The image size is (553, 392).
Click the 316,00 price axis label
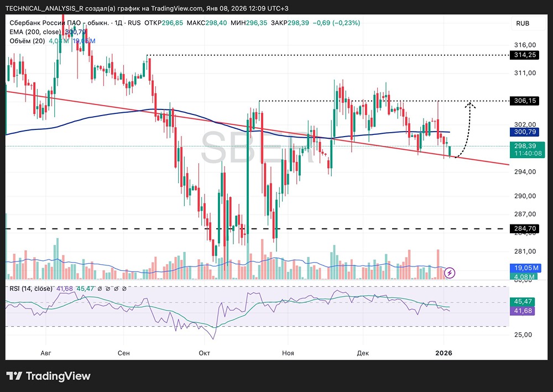click(x=525, y=45)
